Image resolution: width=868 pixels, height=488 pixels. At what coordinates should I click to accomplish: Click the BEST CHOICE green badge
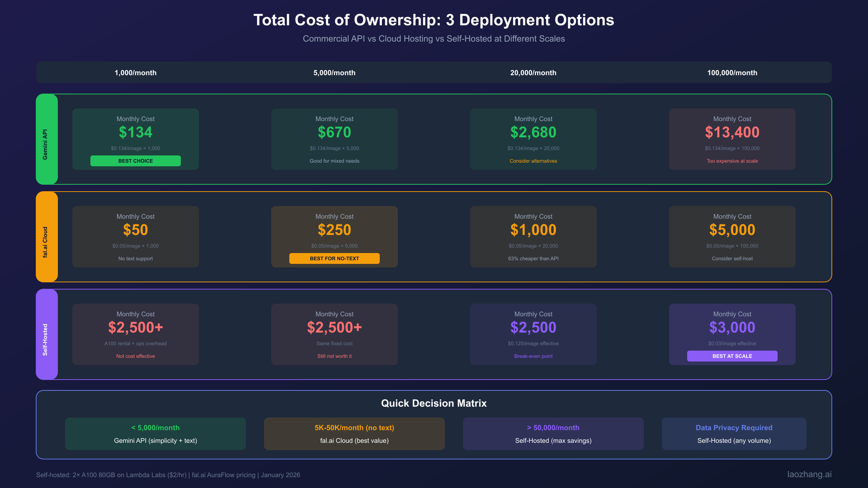tap(135, 161)
